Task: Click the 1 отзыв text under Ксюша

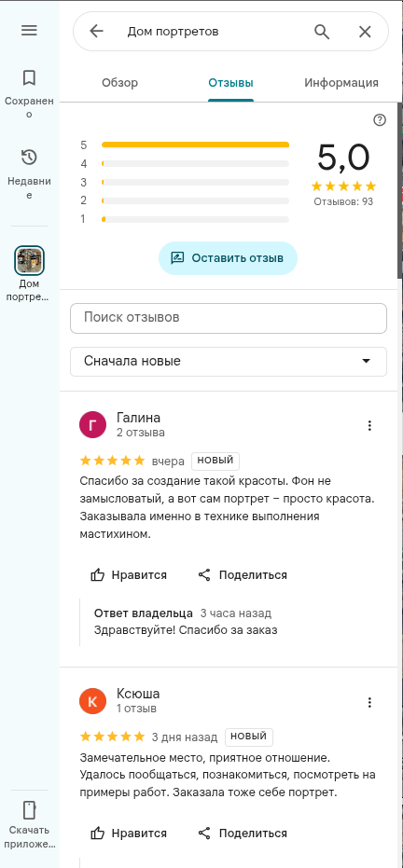Action: click(137, 709)
